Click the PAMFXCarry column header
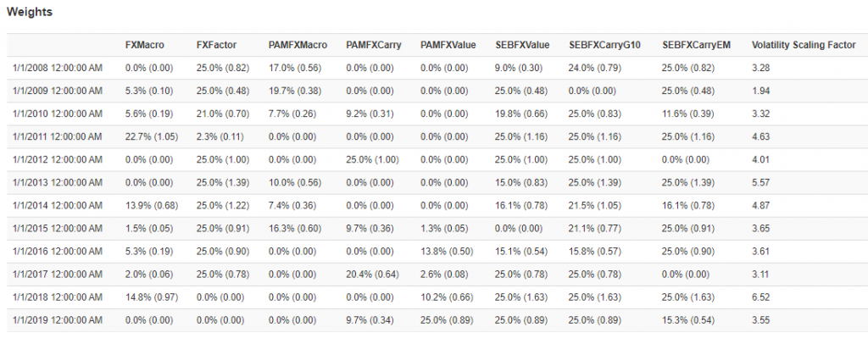 (x=374, y=46)
